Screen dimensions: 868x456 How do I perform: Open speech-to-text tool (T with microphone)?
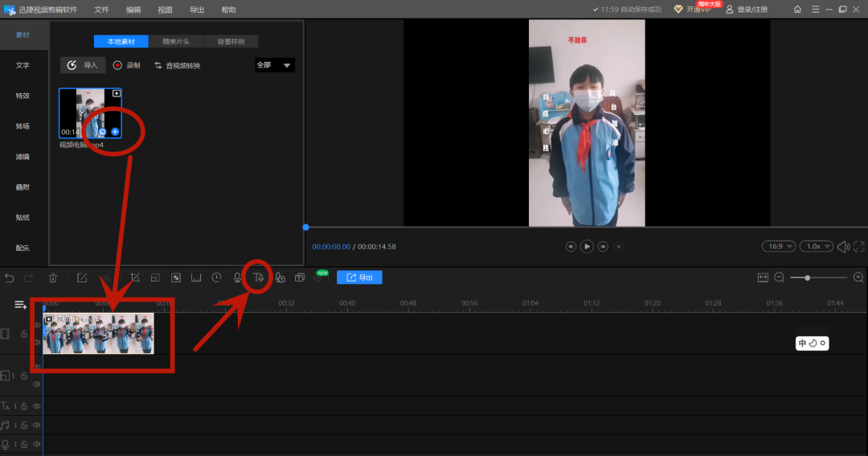pos(259,277)
